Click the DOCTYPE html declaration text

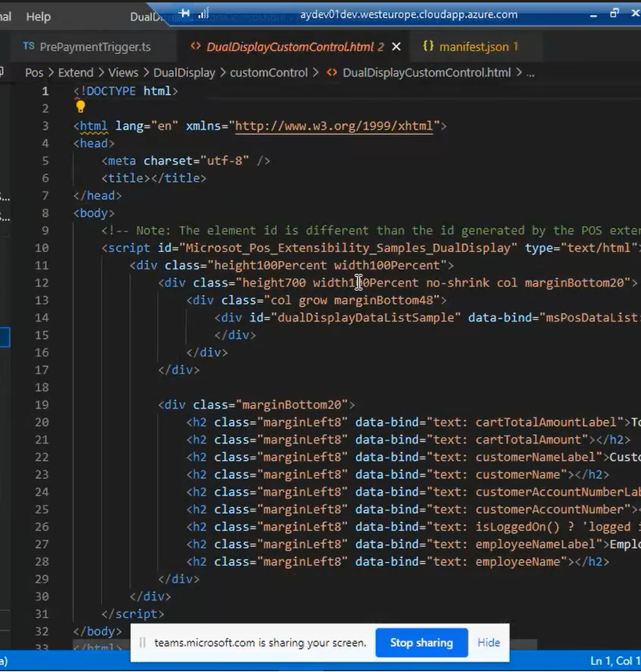click(126, 91)
